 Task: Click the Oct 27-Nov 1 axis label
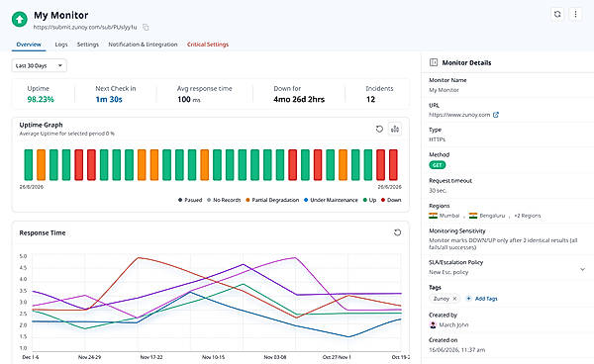coord(337,357)
